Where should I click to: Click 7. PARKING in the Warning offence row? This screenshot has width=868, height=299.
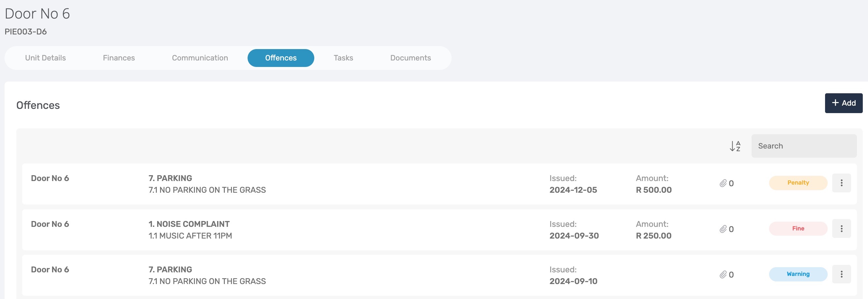[170, 269]
